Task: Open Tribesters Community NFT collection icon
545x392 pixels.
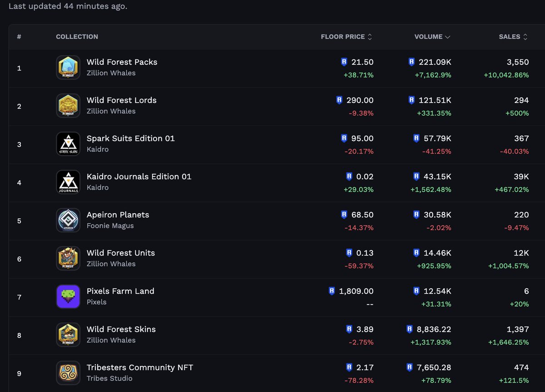Action: tap(68, 372)
